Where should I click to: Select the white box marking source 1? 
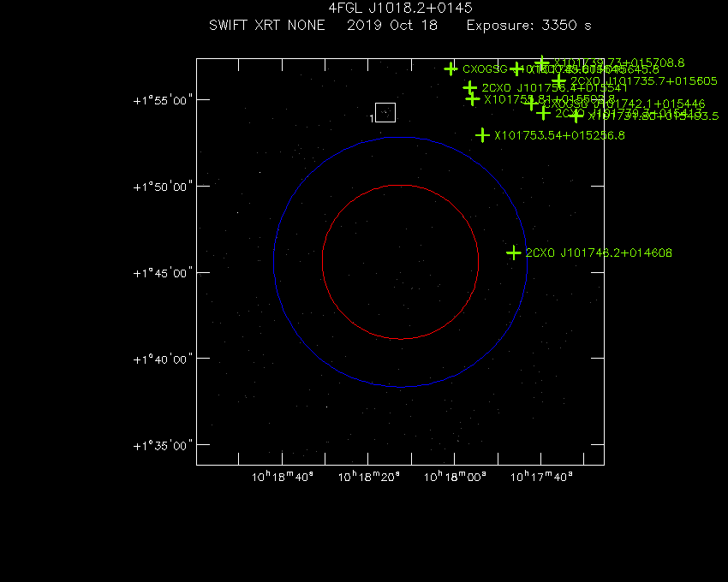[385, 112]
